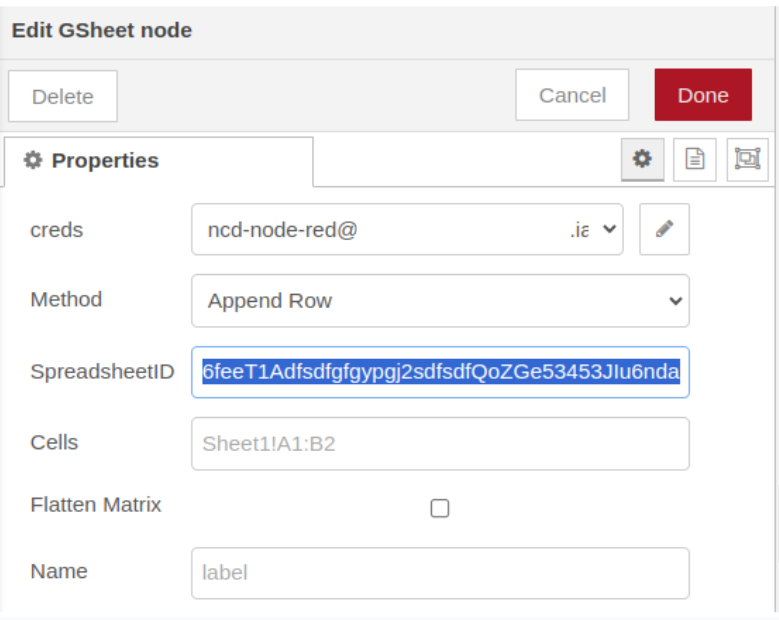Viewport: 779px width, 620px height.
Task: Open the node description document icon
Action: point(695,159)
